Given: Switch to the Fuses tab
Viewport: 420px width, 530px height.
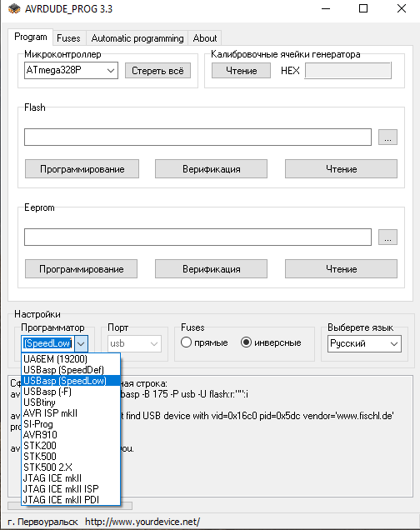Looking at the screenshot, I should coord(68,38).
